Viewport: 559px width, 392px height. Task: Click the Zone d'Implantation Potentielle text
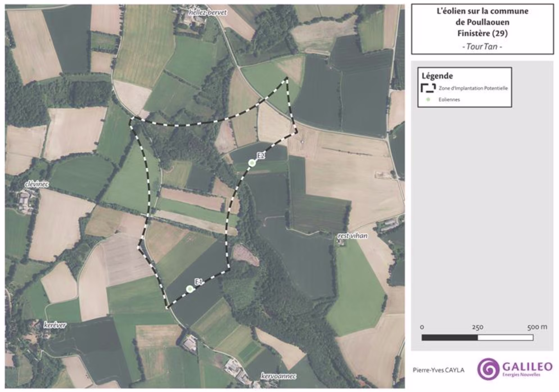[x=473, y=88]
